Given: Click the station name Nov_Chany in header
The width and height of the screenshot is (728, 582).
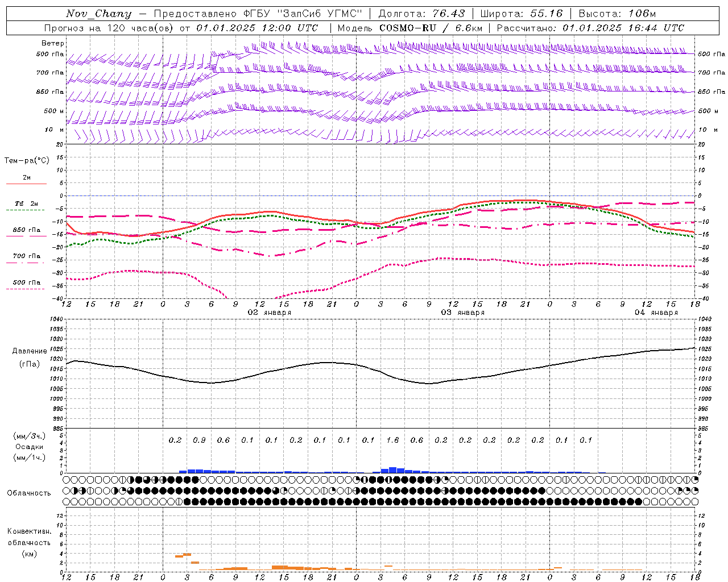Looking at the screenshot, I should pyautogui.click(x=98, y=14).
